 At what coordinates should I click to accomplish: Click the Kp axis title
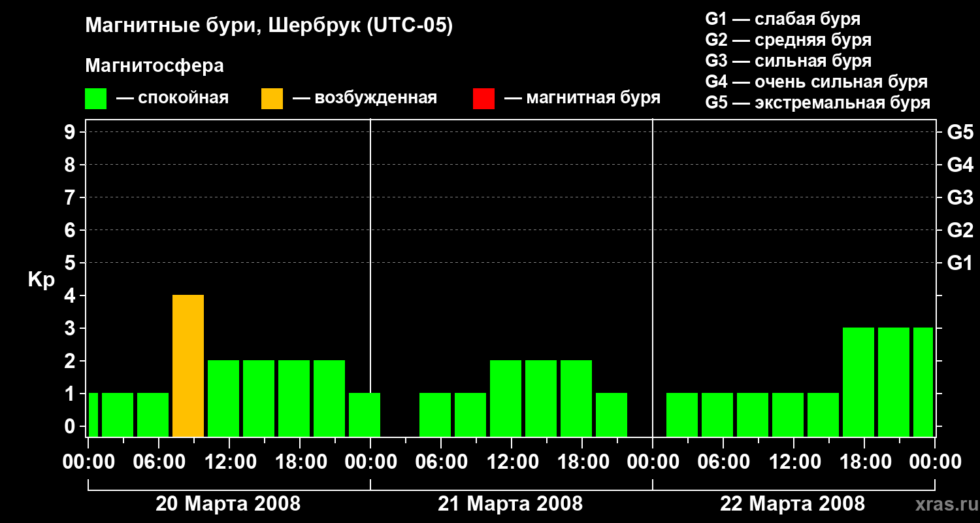pyautogui.click(x=41, y=280)
